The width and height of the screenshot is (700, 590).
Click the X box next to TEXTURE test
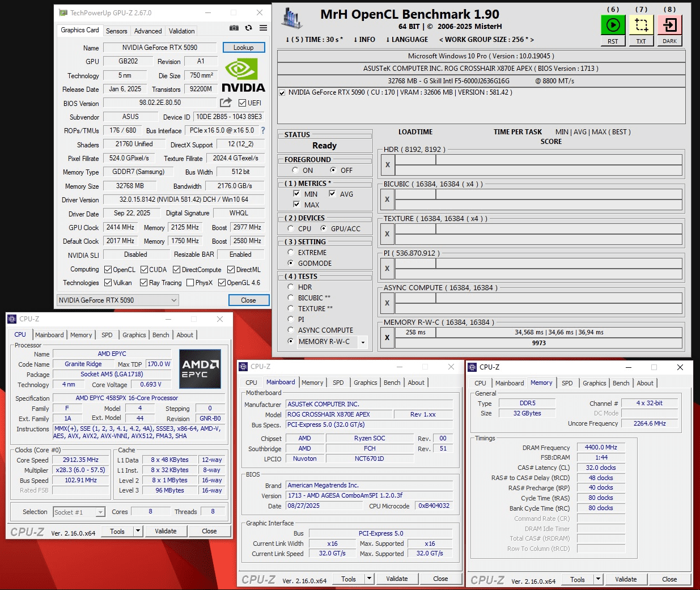click(x=388, y=234)
